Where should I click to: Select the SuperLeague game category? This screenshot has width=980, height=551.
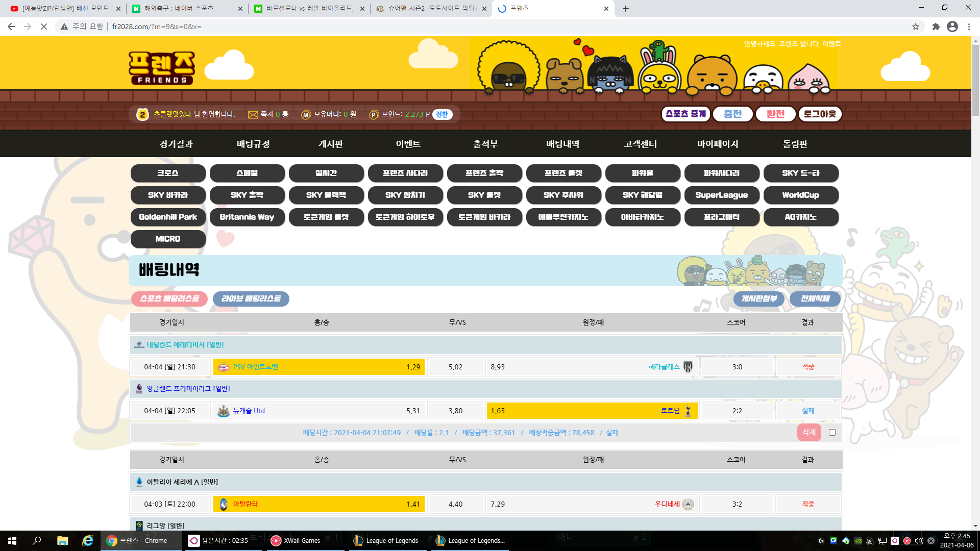coord(721,195)
